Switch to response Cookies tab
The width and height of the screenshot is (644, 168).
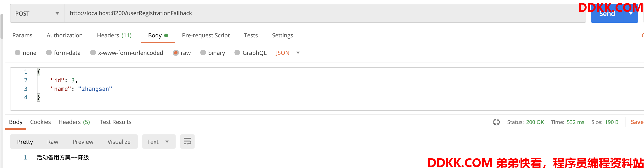coord(41,122)
